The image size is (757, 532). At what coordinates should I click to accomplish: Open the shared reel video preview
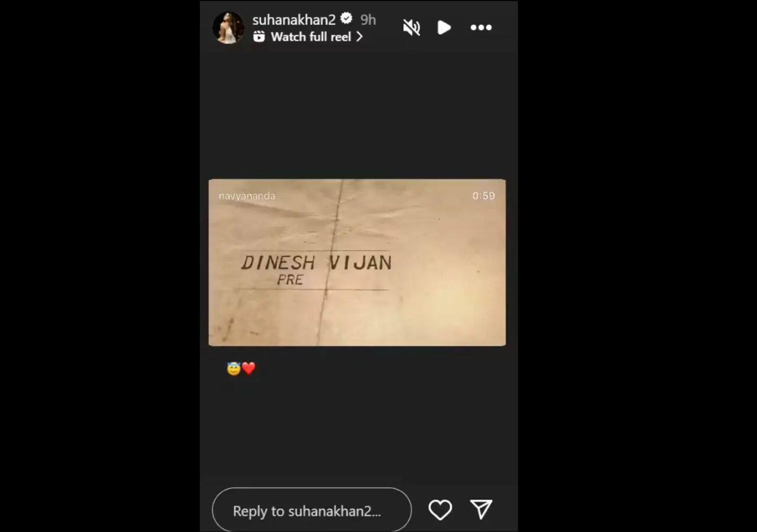click(357, 262)
